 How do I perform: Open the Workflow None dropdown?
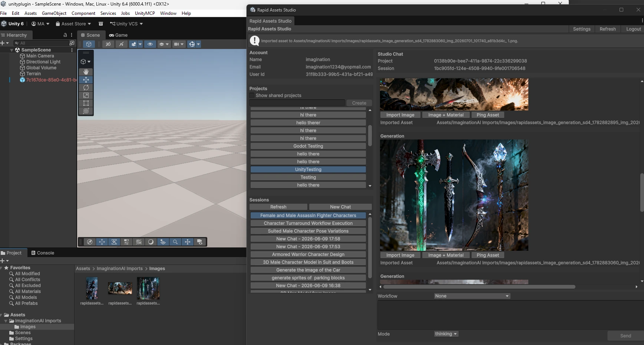[472, 296]
